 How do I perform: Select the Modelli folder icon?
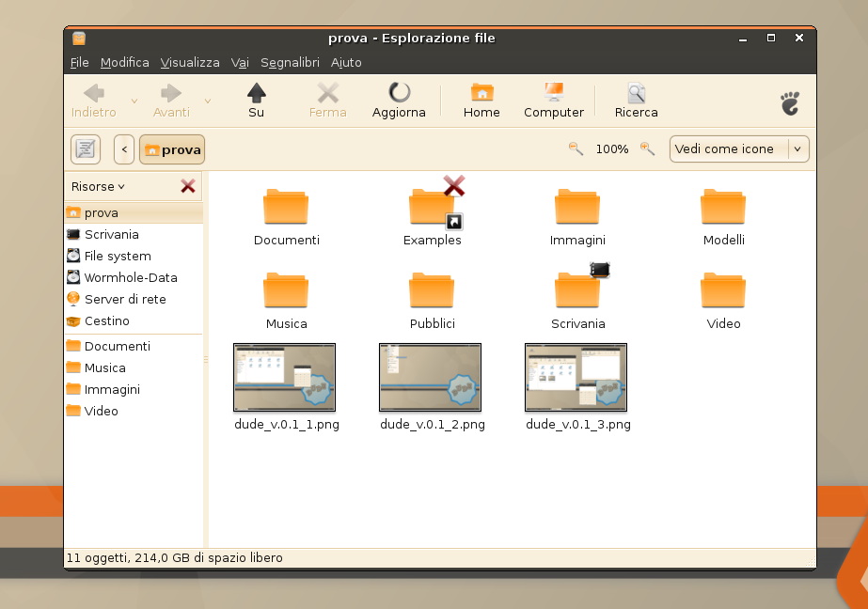(723, 208)
